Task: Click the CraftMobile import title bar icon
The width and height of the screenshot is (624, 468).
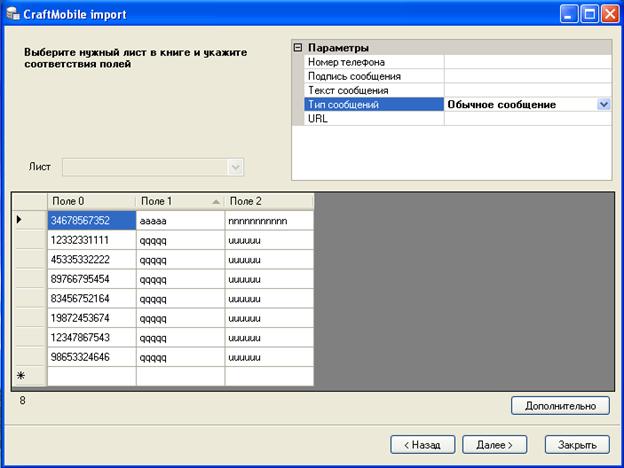Action: (x=13, y=14)
